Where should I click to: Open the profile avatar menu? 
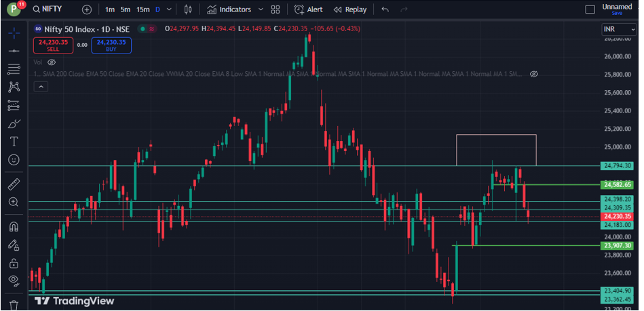(15, 9)
